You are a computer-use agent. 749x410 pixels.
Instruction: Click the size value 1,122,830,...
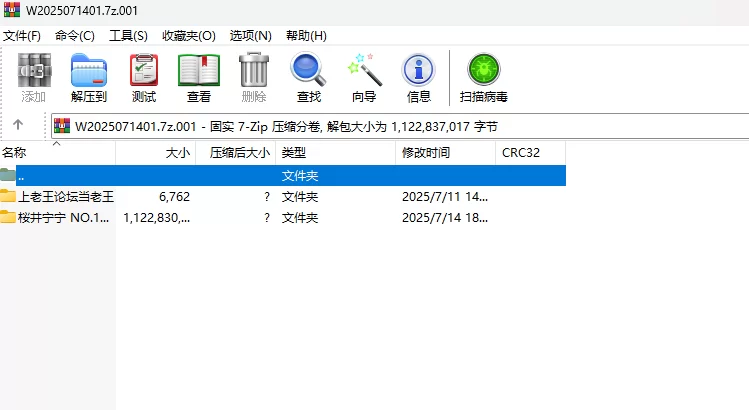pyautogui.click(x=157, y=218)
